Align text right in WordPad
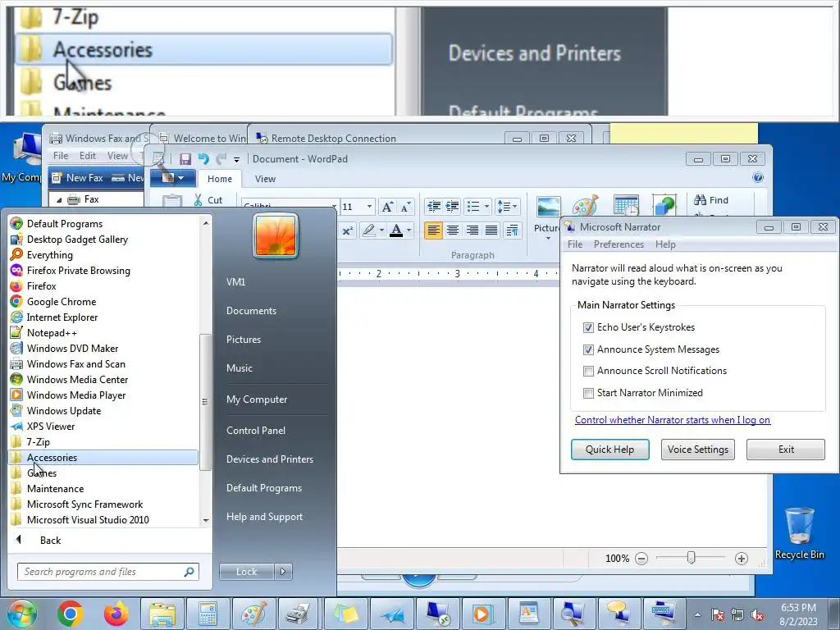This screenshot has width=840, height=630. (472, 231)
